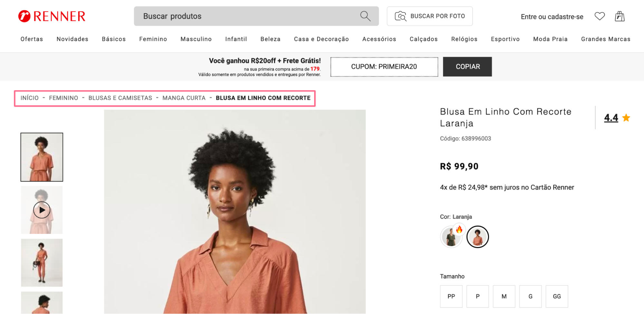The height and width of the screenshot is (314, 644).
Task: Click the star next to the 4.4 rating
Action: coord(626,118)
